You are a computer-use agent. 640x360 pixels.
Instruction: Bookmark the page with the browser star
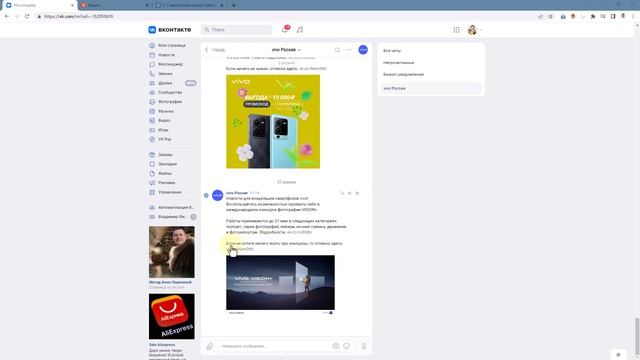pyautogui.click(x=551, y=16)
